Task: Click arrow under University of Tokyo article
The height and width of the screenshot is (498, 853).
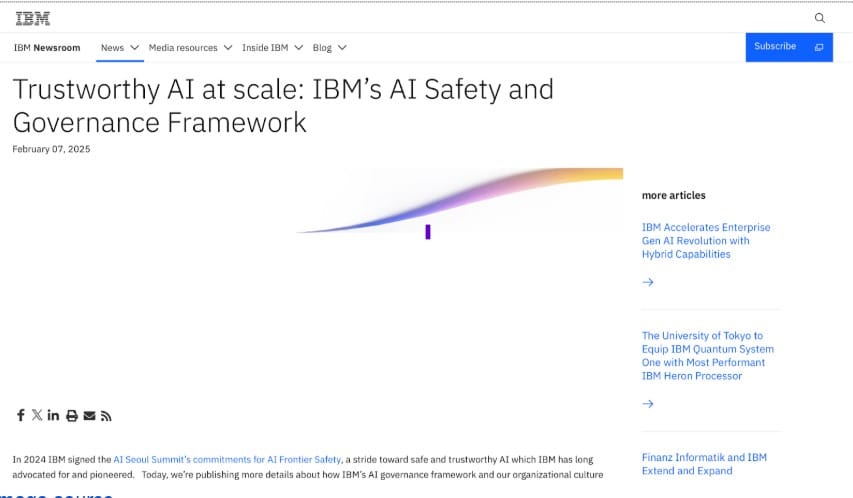Action: [x=648, y=404]
